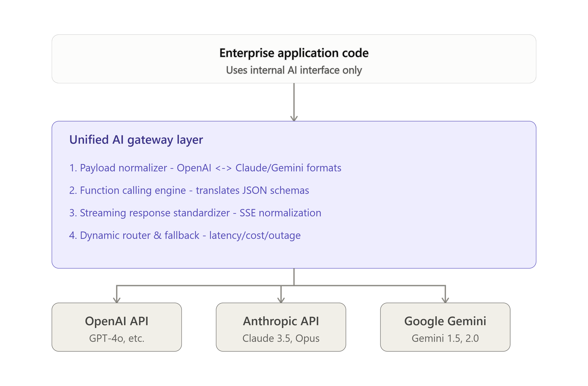
Task: Select the Payload normalizer list item
Action: pos(205,168)
